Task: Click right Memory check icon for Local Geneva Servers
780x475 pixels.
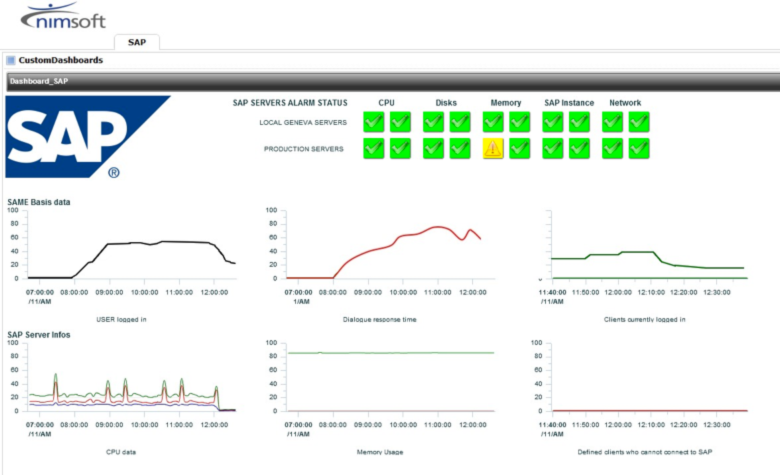Action: [x=520, y=122]
